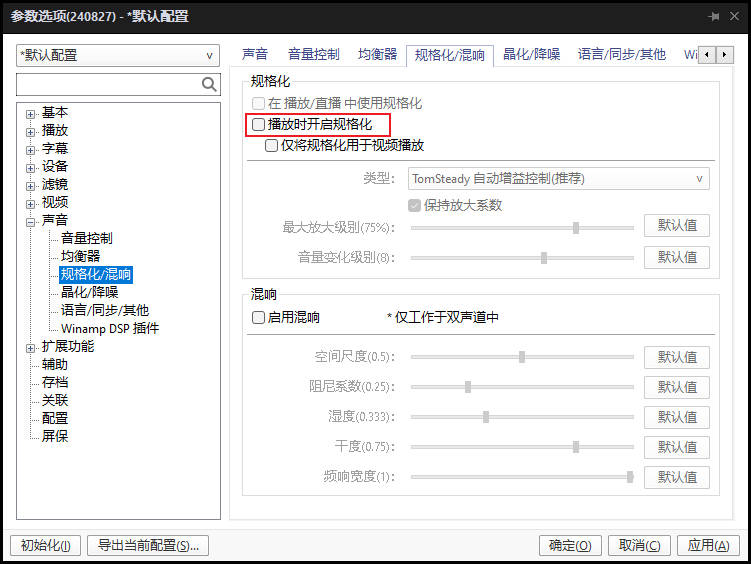Switch to the 晶化/降噪 tab
The width and height of the screenshot is (751, 564).
(x=531, y=54)
